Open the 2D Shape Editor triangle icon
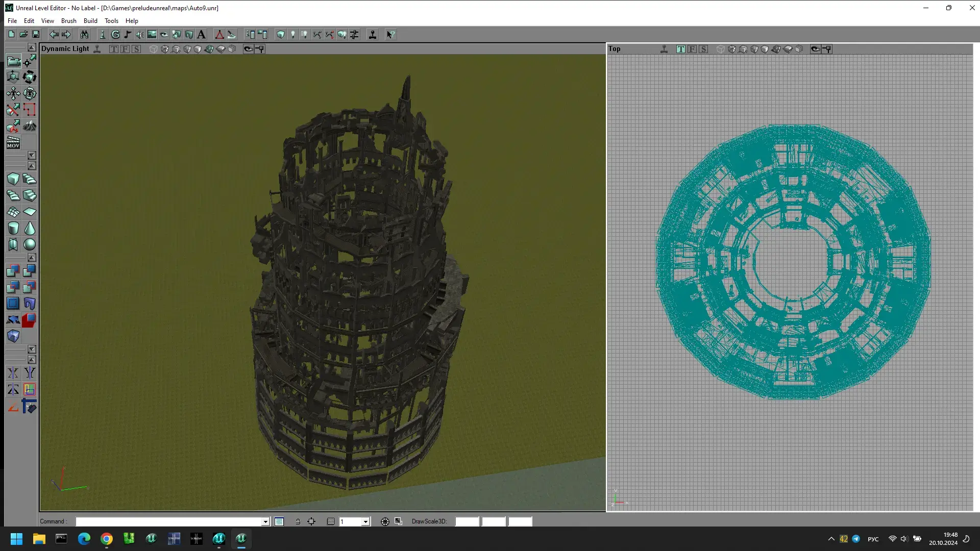Image resolution: width=980 pixels, height=551 pixels. click(219, 34)
